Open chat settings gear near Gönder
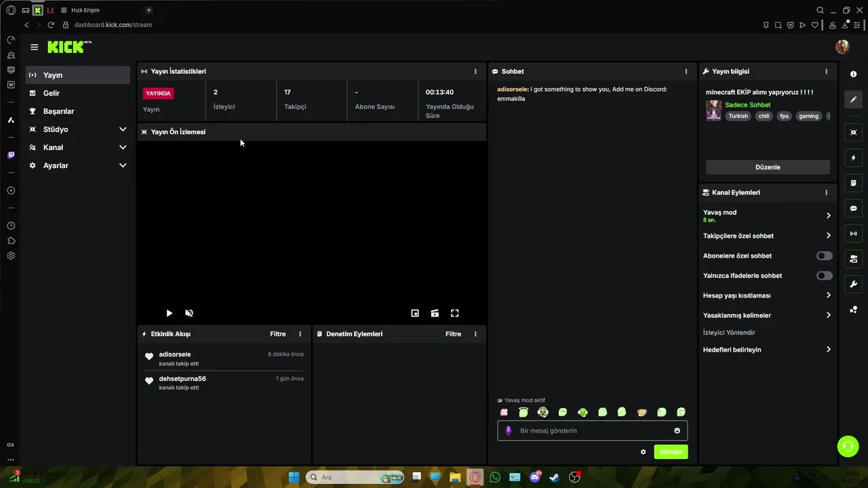The image size is (868, 488). (643, 452)
